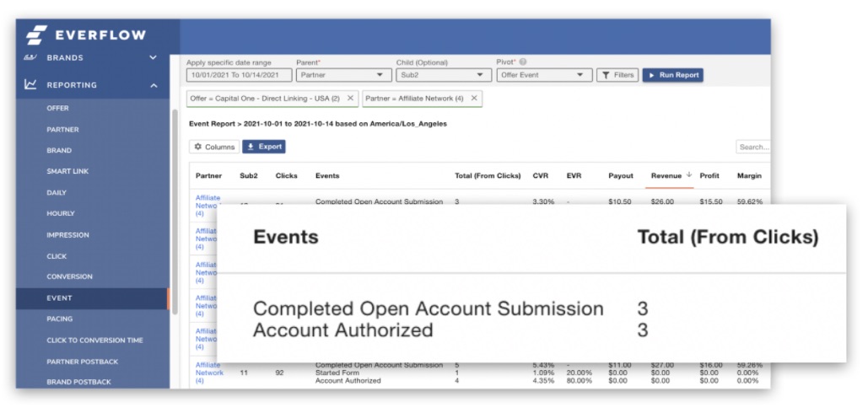Click Completed Open Account Submission in callout

(428, 308)
